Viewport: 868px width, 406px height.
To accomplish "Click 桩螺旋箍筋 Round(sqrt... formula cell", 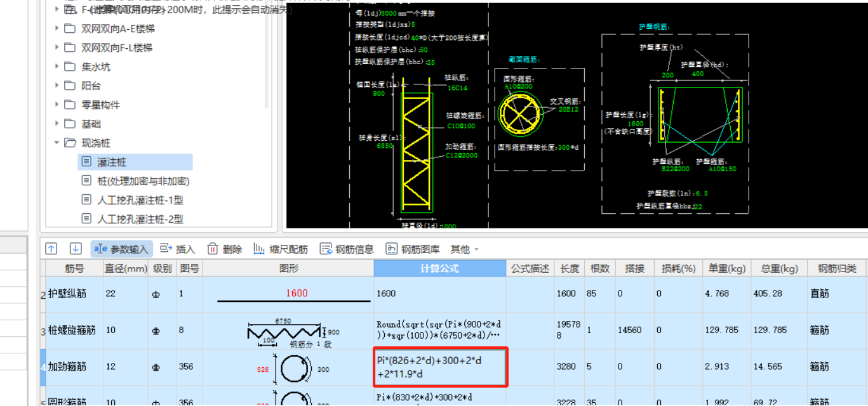I will (x=439, y=330).
